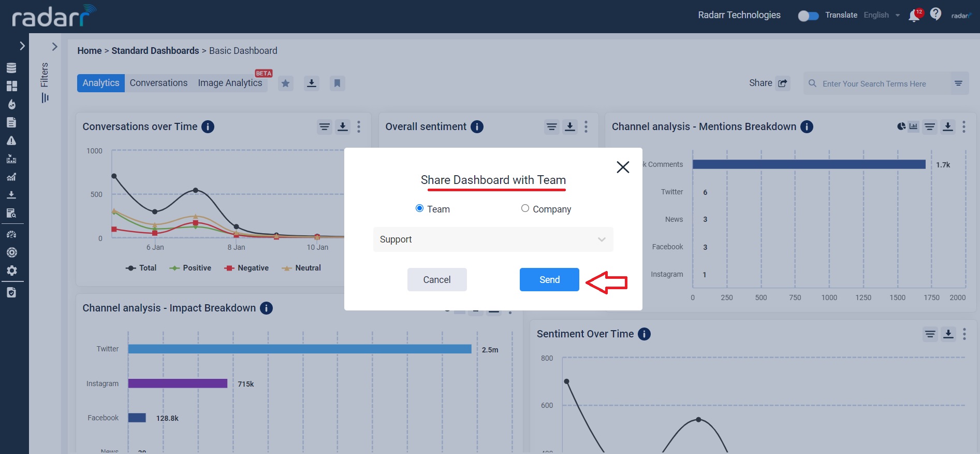Show info for Mentions Breakdown widget
This screenshot has width=980, height=454.
(x=807, y=126)
